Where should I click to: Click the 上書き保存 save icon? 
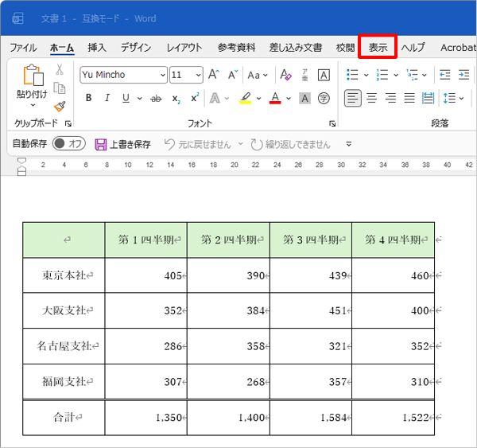(101, 144)
